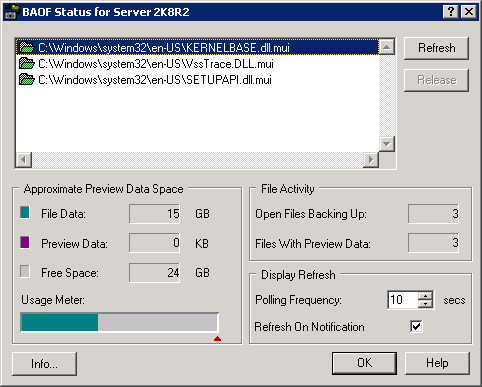Screen dimensions: 482x387
Task: Click the file list scroll down arrow
Action: [387, 144]
